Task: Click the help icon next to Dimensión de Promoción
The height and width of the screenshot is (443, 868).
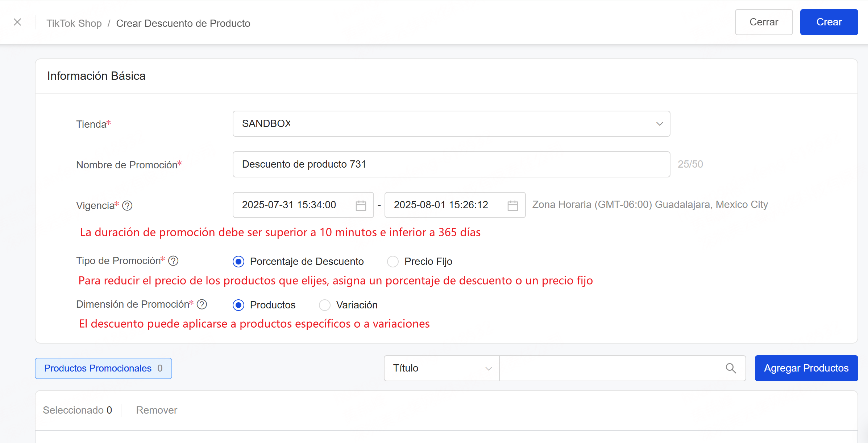Action: [202, 304]
